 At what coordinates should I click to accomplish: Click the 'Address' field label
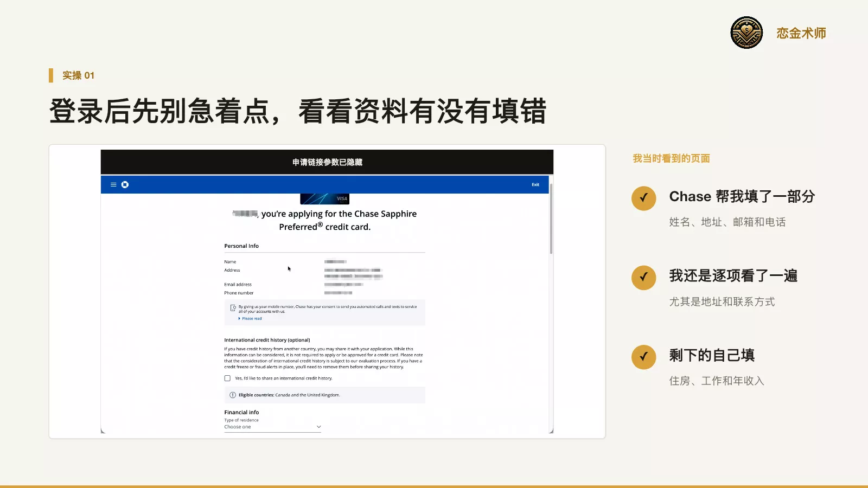232,270
